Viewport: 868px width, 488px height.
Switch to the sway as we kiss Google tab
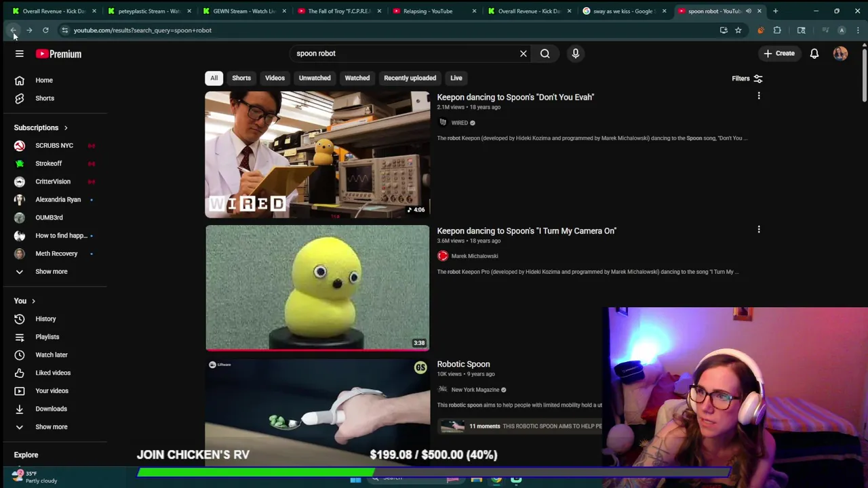point(624,11)
